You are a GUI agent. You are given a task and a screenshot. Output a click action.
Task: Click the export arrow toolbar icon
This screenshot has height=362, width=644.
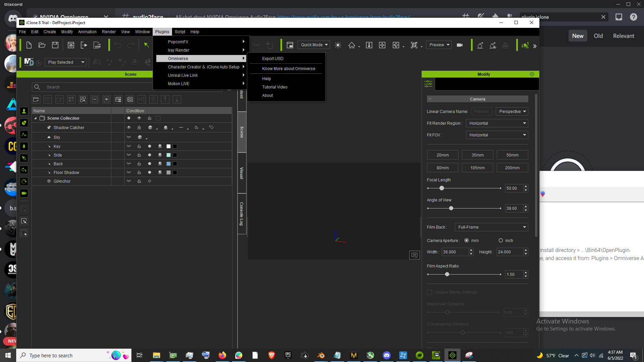[84, 45]
